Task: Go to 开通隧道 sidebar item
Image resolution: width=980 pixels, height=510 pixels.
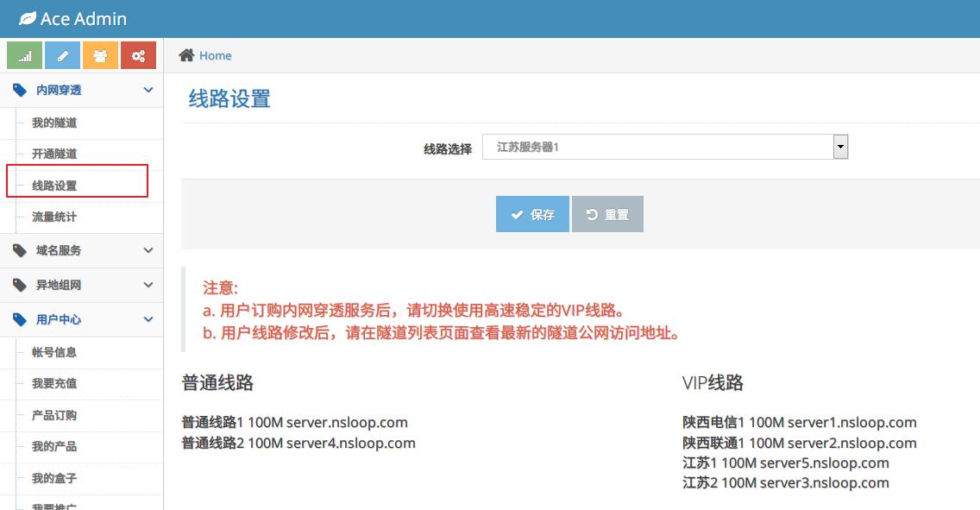Action: click(54, 154)
